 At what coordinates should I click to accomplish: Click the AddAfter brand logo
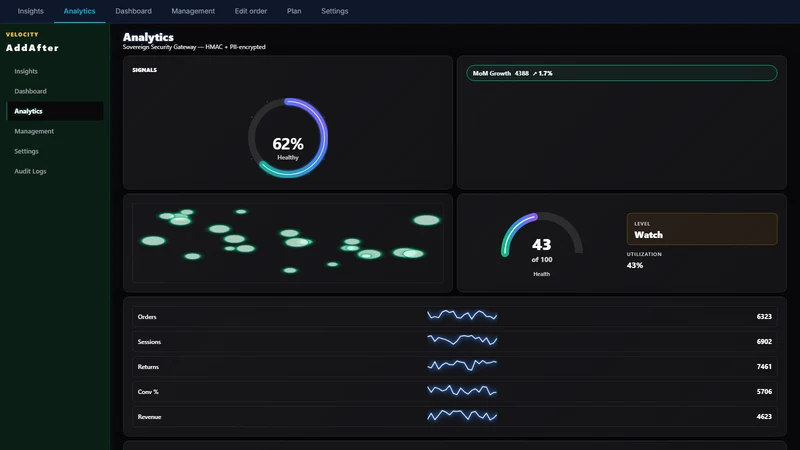pos(32,48)
